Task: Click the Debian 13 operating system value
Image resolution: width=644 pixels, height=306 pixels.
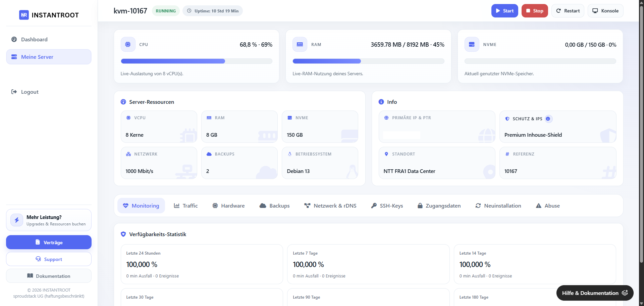Action: (x=298, y=171)
